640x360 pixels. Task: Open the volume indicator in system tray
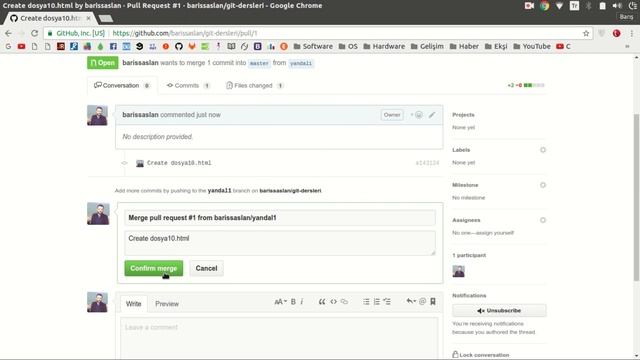tap(617, 6)
